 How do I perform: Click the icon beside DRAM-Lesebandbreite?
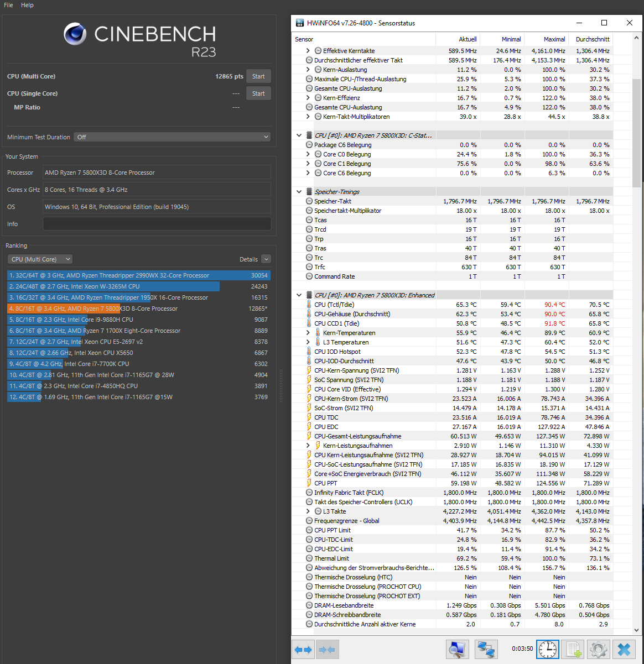coord(309,605)
